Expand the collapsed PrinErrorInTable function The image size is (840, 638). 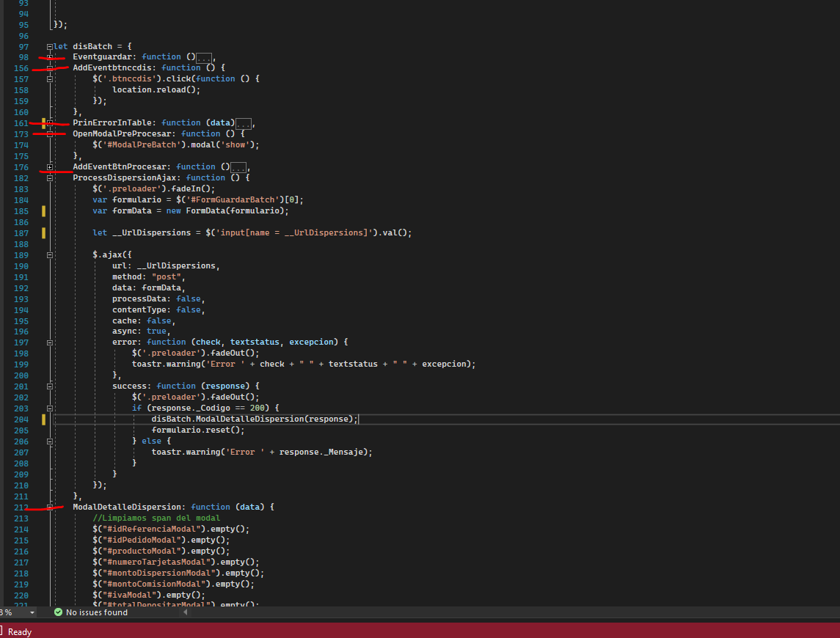(50, 123)
